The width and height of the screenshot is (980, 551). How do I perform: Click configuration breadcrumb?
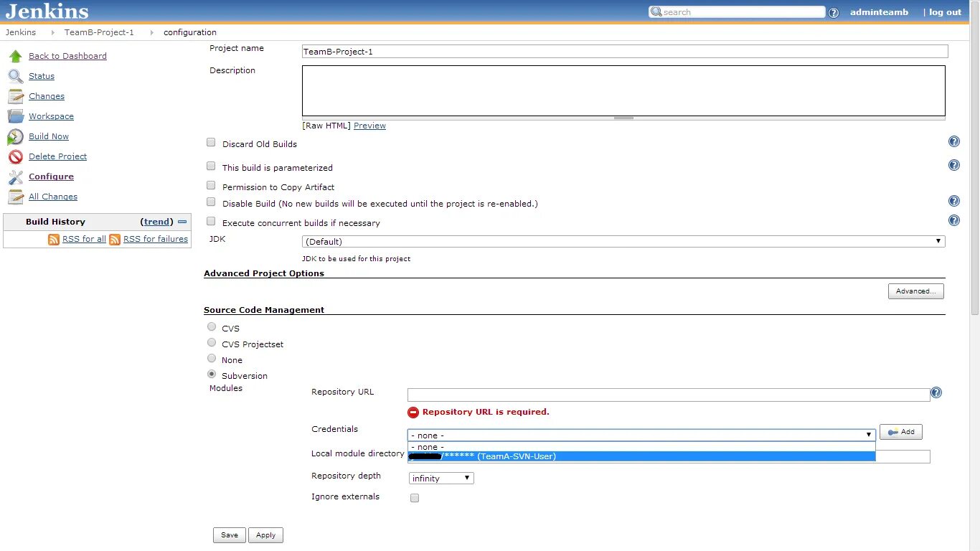point(190,32)
